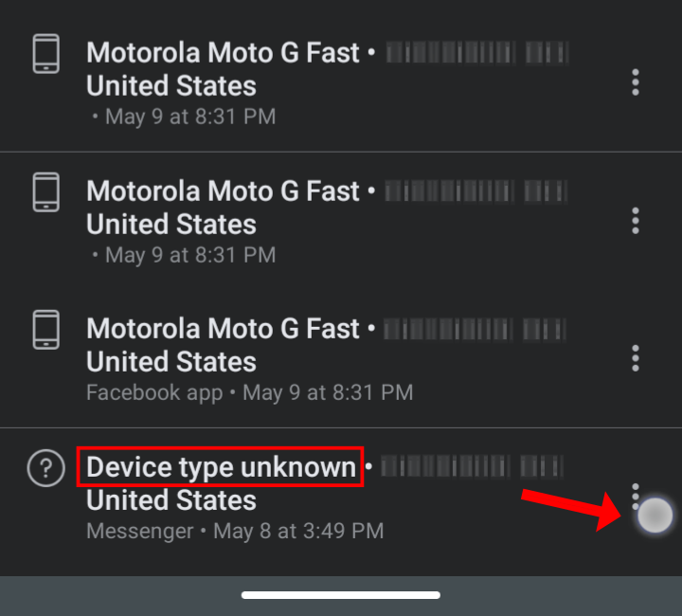Open three-dot menu for topmost Motorola session

pyautogui.click(x=636, y=82)
